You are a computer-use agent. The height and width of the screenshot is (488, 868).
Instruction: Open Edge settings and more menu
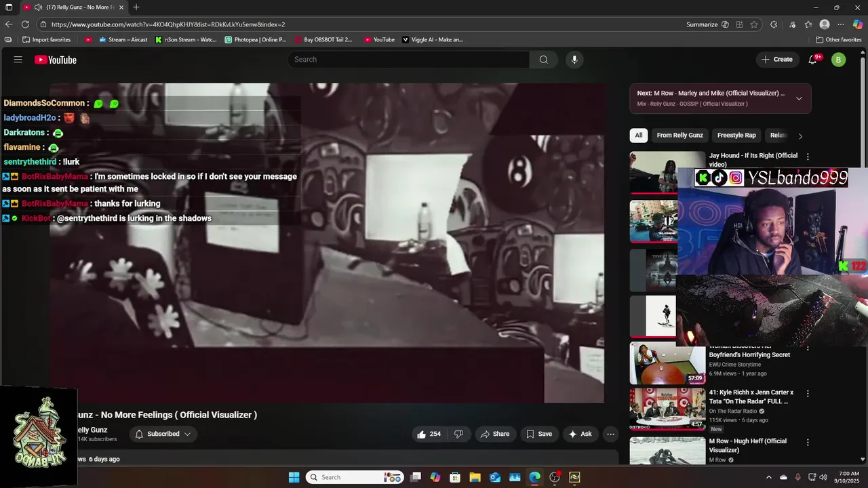(841, 24)
